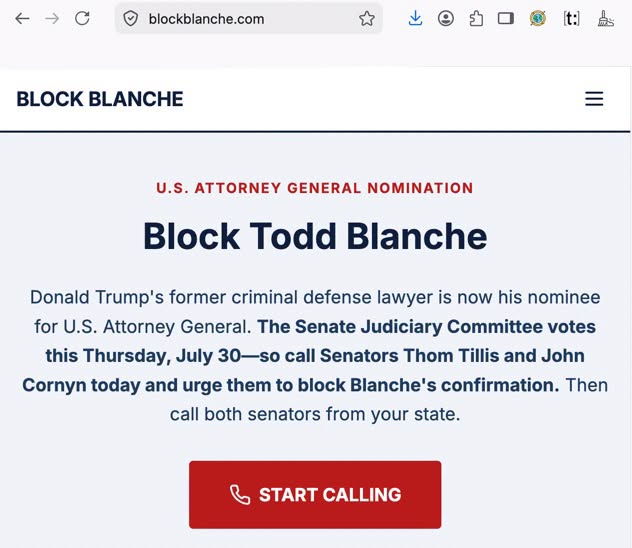Open the shield tracking protection info
This screenshot has height=548, width=632.
(131, 19)
